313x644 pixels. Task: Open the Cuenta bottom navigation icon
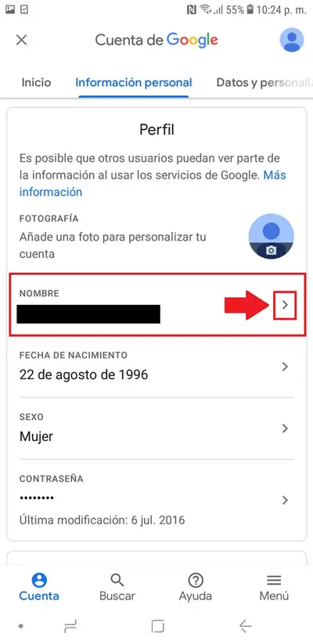point(39,581)
